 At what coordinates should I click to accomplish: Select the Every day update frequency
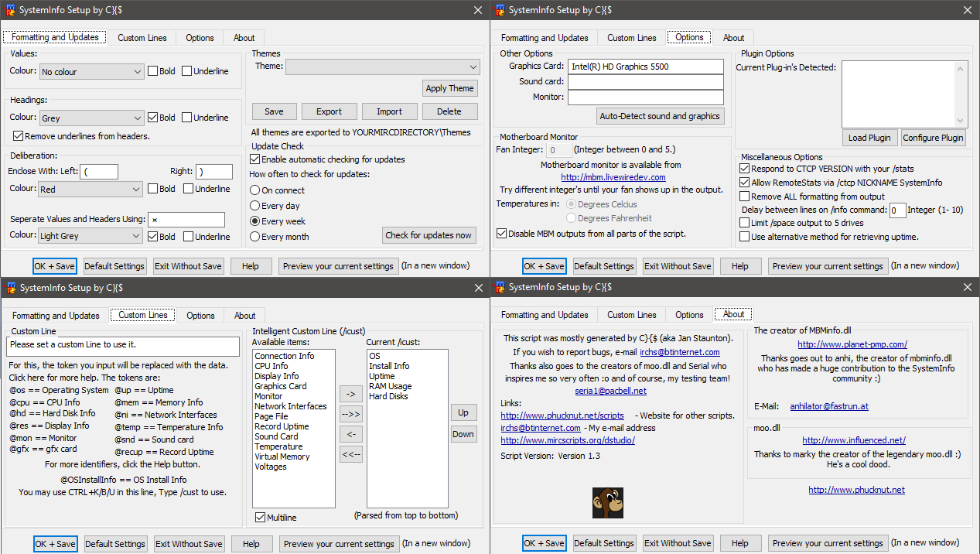256,205
